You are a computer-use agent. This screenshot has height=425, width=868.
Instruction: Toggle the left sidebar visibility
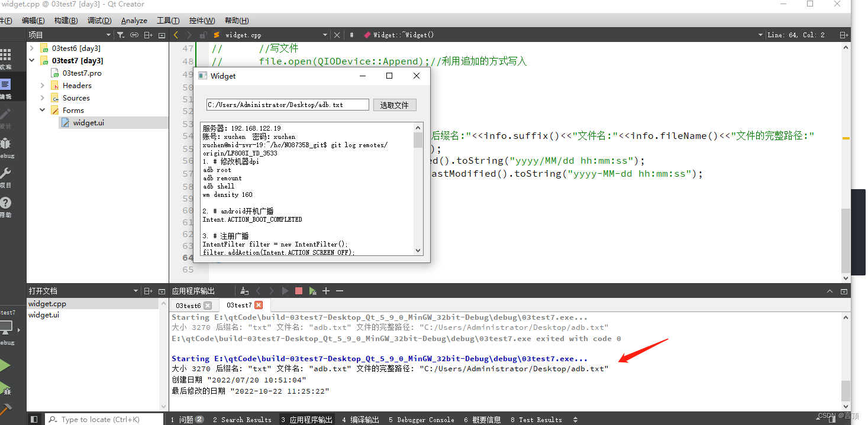34,419
